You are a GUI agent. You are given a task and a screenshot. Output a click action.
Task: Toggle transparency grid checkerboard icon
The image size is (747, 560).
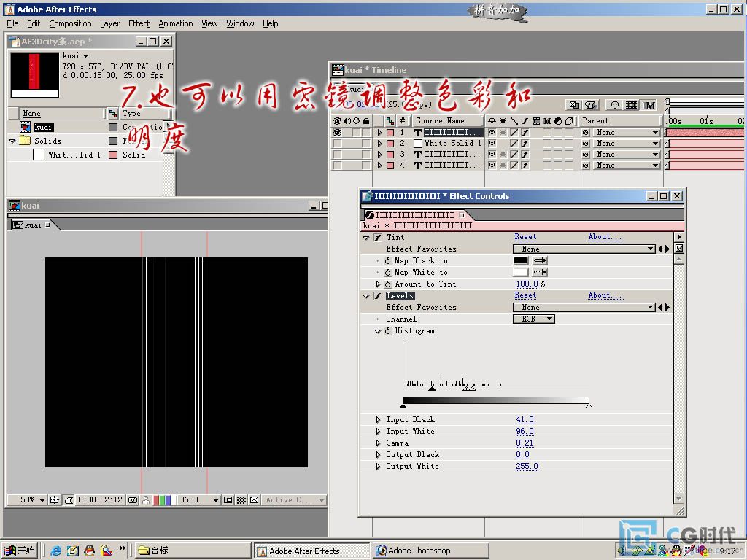[241, 500]
